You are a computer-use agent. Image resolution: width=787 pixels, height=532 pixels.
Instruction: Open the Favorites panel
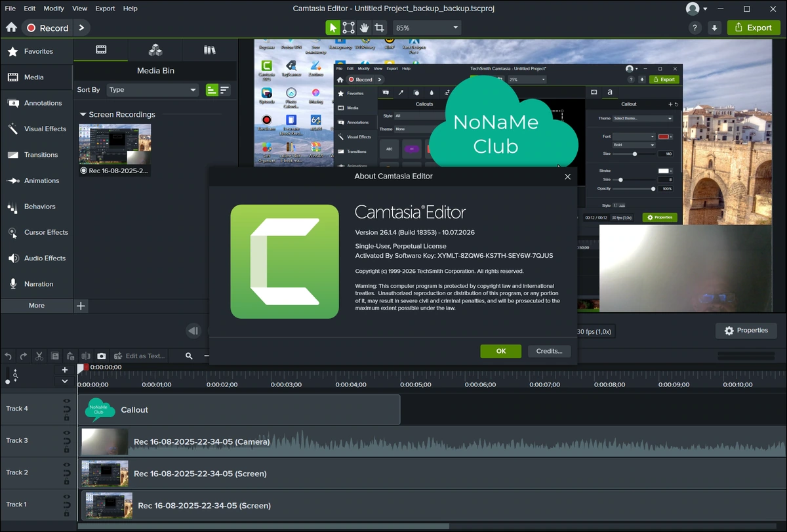tap(37, 51)
